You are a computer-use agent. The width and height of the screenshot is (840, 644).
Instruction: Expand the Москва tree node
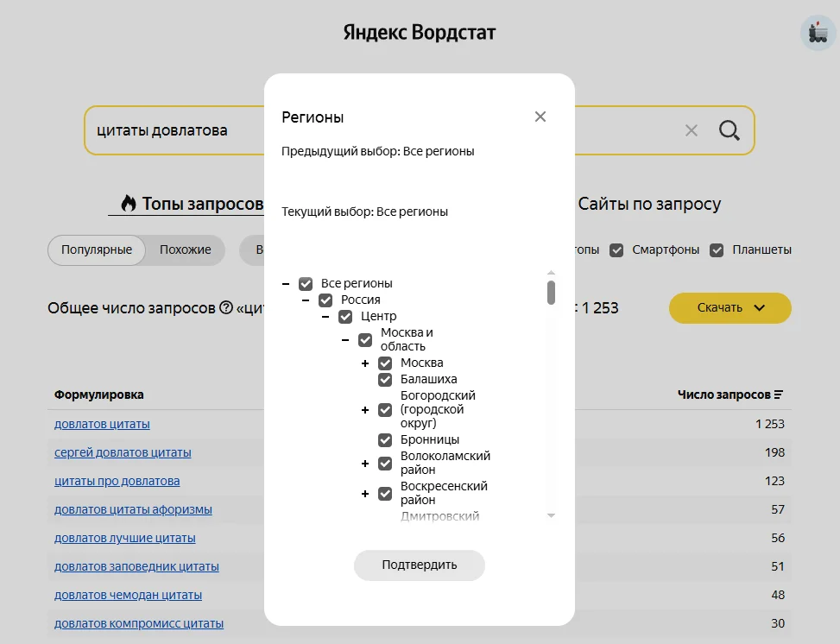tap(365, 363)
